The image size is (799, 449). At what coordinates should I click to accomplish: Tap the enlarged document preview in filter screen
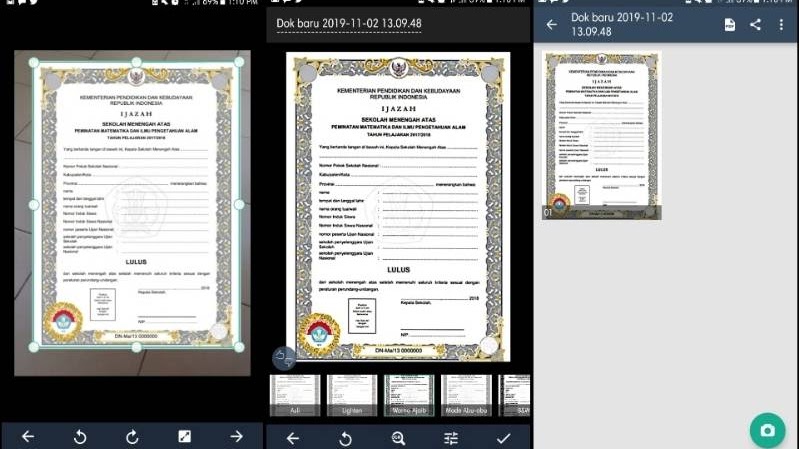tap(398, 206)
